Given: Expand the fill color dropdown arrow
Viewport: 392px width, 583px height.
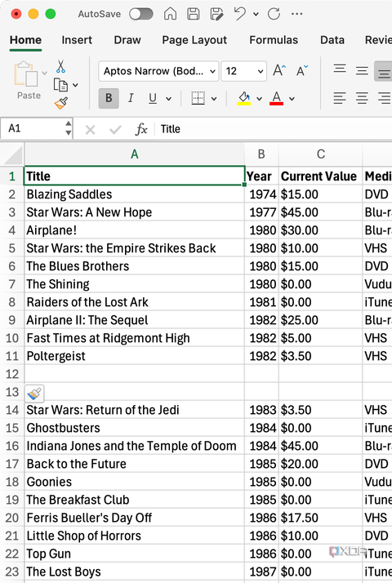Looking at the screenshot, I should [259, 99].
